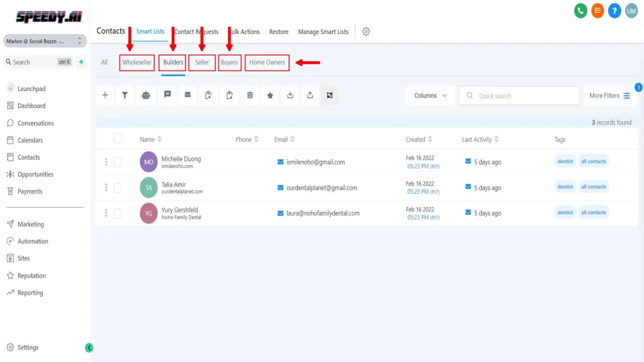Open the funnel filter icon

pos(125,95)
